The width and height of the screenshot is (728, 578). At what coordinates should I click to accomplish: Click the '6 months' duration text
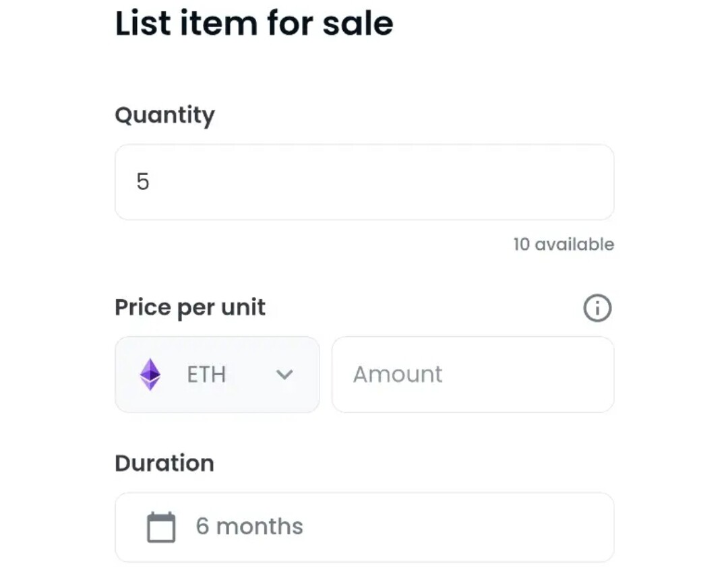(249, 526)
